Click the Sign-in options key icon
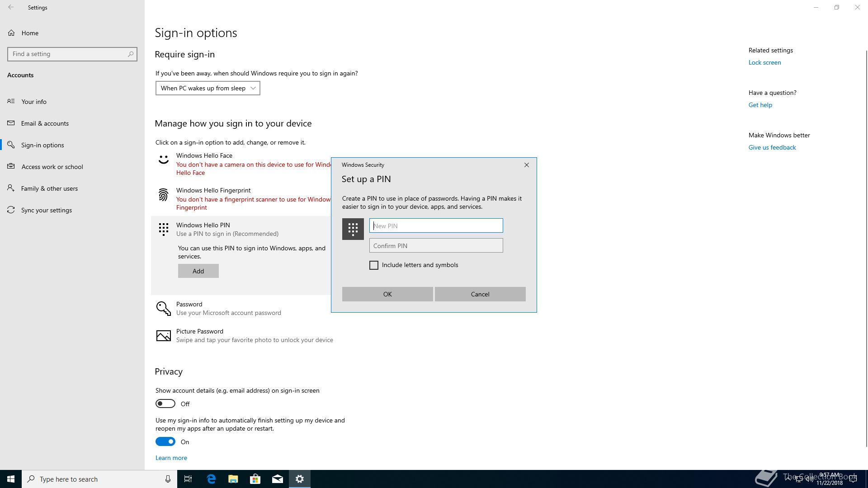This screenshot has width=868, height=488. pos(11,145)
